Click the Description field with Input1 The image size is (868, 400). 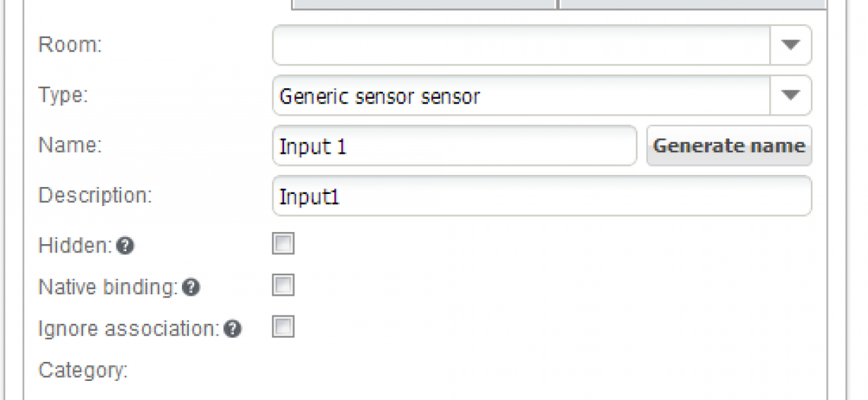542,196
